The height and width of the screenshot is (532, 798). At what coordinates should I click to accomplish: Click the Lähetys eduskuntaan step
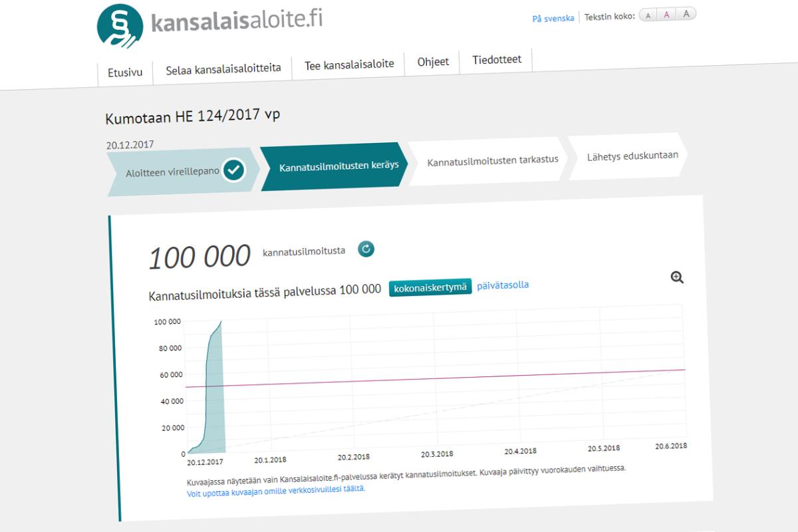pyautogui.click(x=628, y=156)
